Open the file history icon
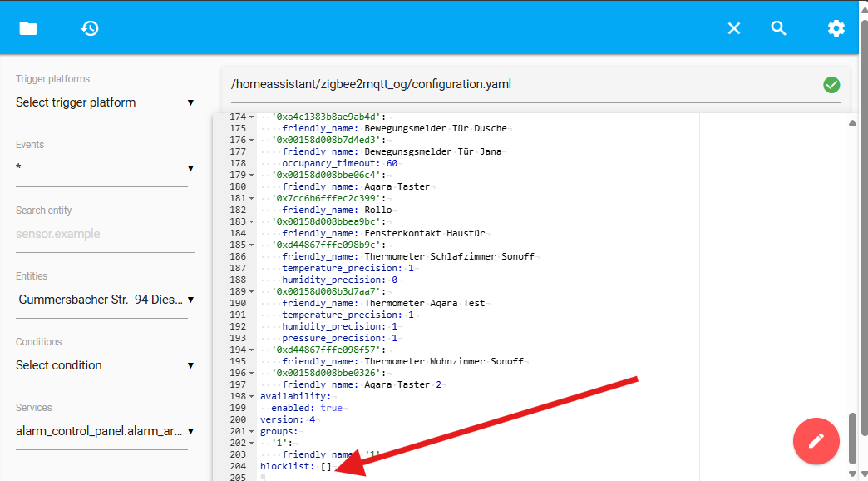This screenshot has height=481, width=868. (90, 28)
